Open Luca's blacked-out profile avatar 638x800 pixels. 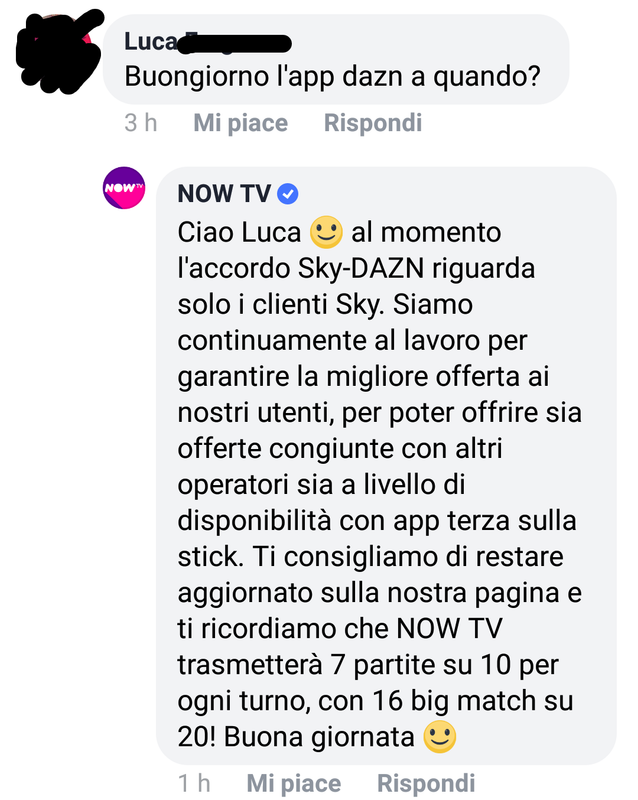point(59,51)
